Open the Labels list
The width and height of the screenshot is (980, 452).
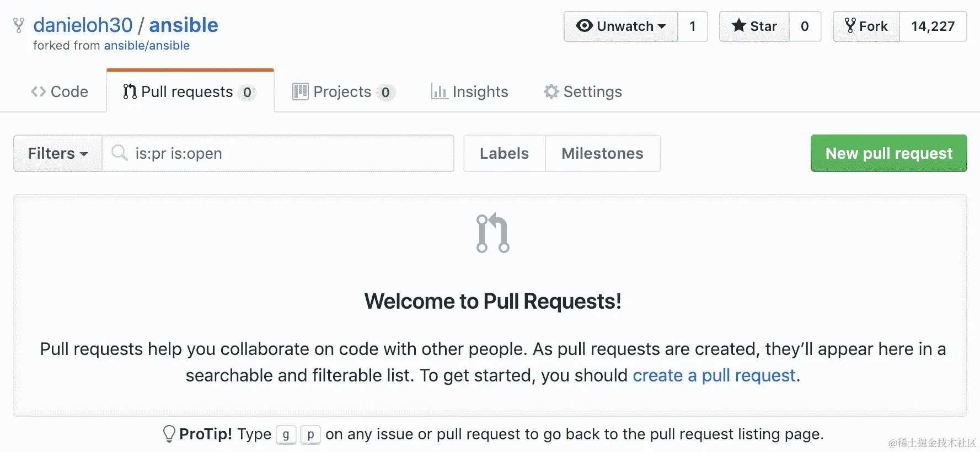[x=504, y=153]
